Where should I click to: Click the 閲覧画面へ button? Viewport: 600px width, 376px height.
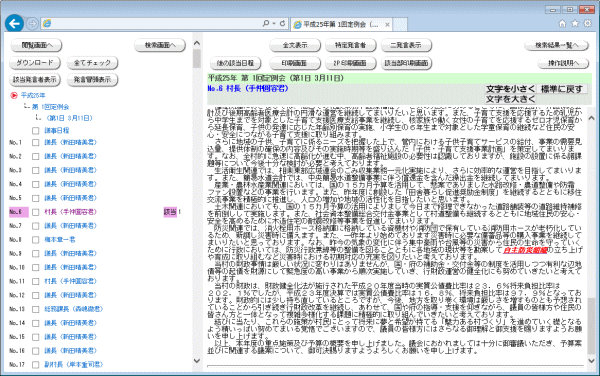point(36,46)
